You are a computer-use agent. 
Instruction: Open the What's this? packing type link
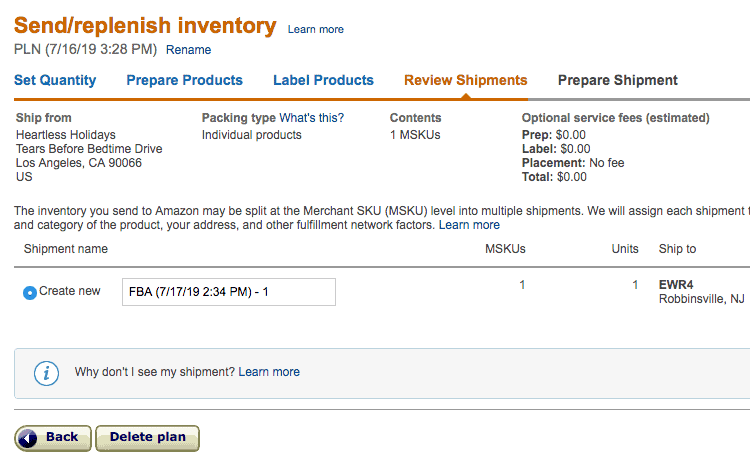[x=311, y=118]
